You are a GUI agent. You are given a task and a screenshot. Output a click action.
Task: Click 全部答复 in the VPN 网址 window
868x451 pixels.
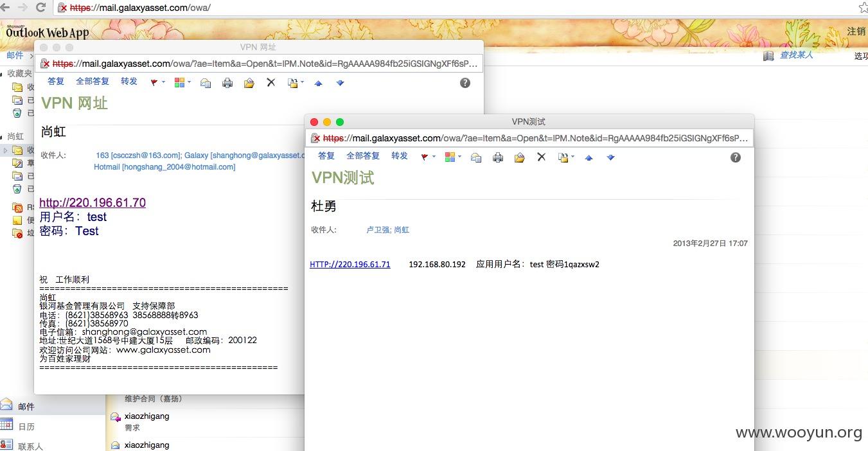(93, 82)
